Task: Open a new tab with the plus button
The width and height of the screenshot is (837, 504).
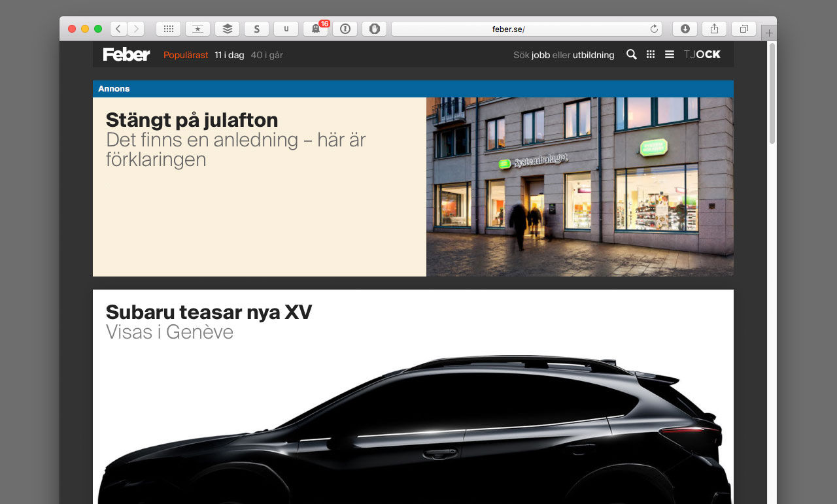Action: (x=769, y=33)
